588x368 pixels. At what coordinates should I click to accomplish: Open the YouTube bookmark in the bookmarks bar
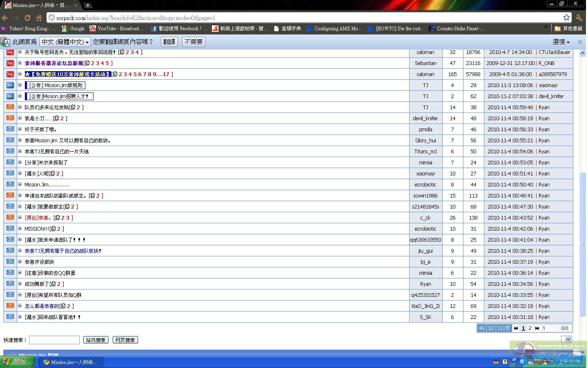[x=117, y=29]
